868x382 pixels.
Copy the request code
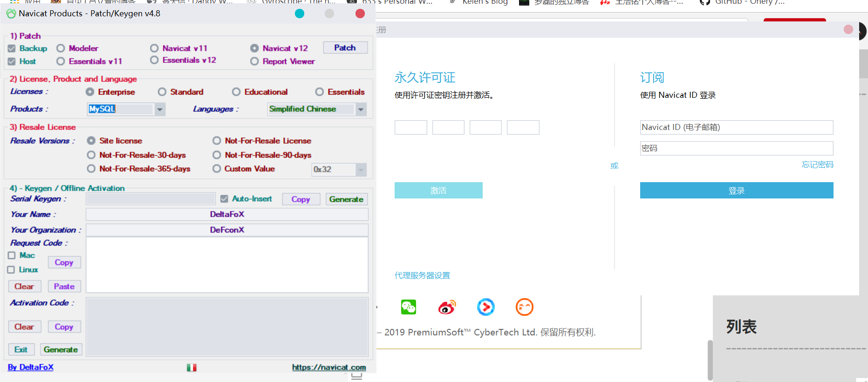coord(64,262)
